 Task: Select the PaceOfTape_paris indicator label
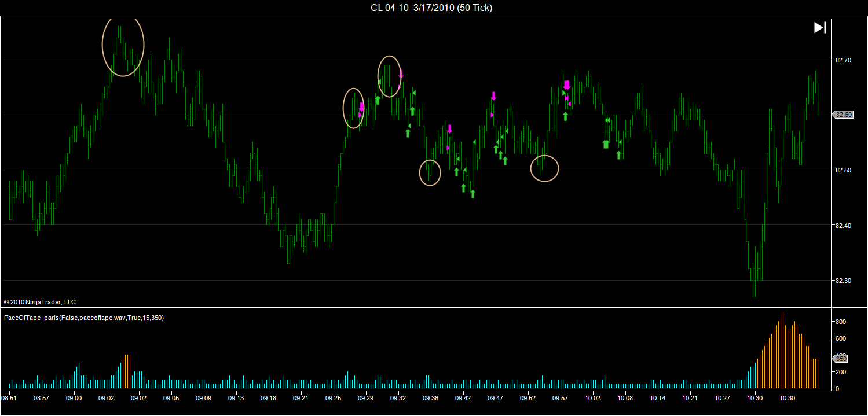coord(84,318)
